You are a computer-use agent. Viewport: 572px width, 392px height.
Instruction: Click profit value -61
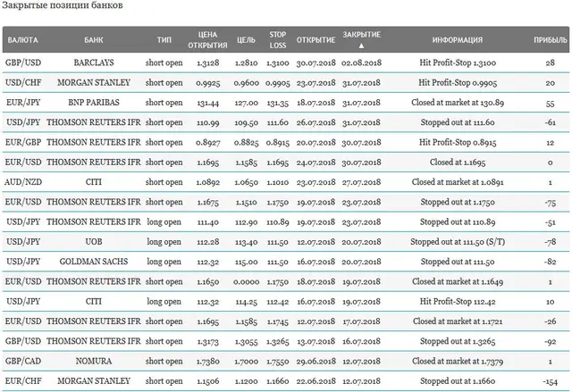click(x=551, y=122)
